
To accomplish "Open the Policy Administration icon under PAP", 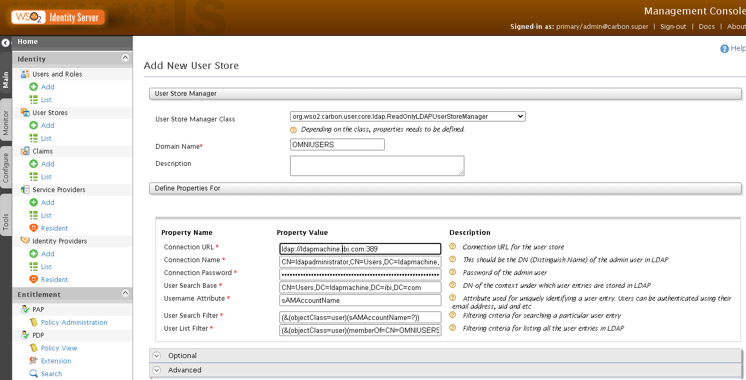I will click(x=33, y=322).
